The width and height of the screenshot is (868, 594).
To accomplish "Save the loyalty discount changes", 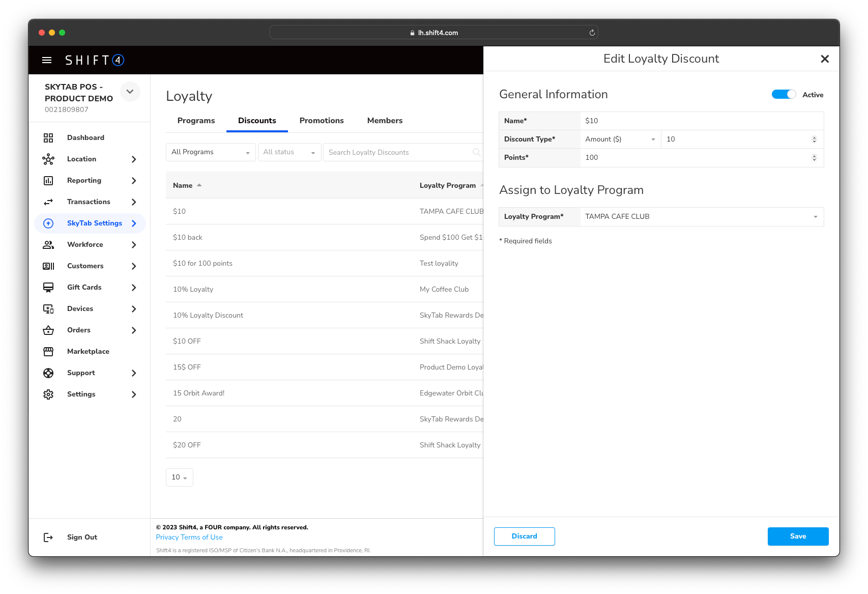I will [x=798, y=536].
